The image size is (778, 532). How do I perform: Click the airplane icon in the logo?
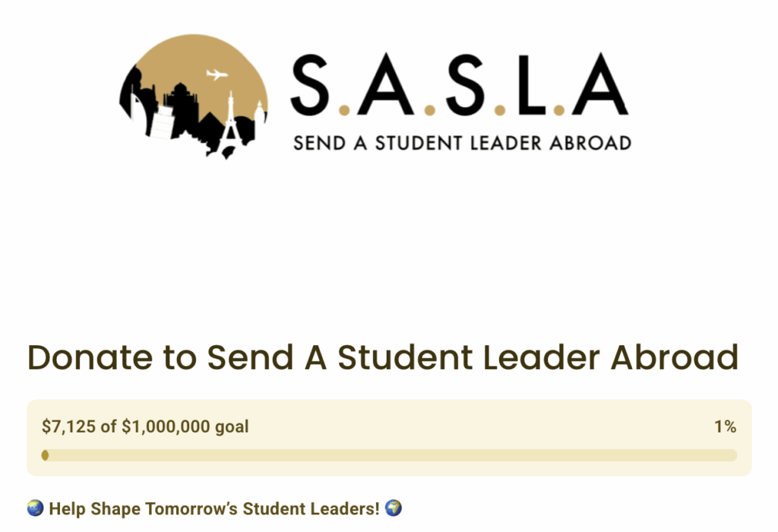[x=217, y=74]
